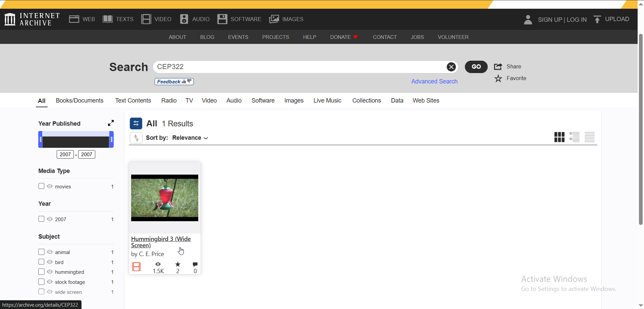
Task: Clear the search field with the X icon
Action: tap(451, 67)
